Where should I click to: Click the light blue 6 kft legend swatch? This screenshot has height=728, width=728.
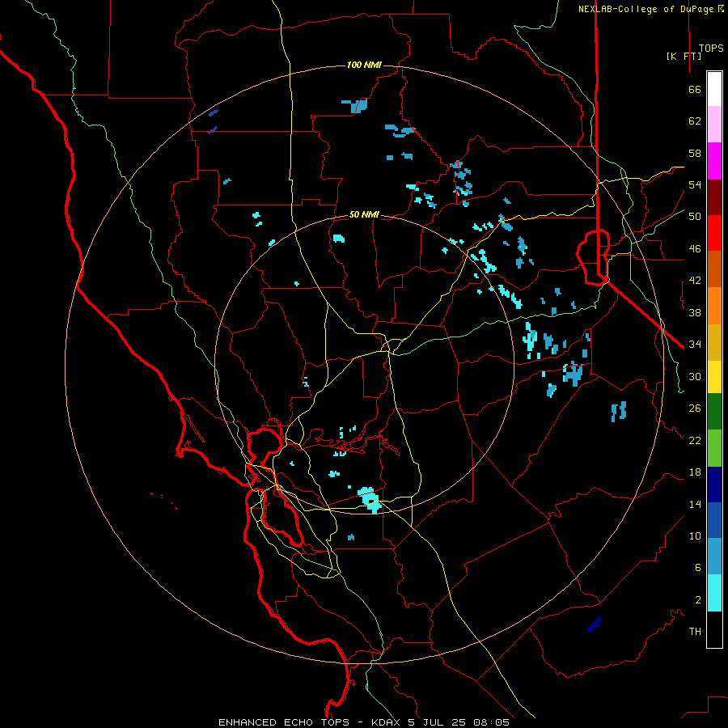[x=714, y=557]
